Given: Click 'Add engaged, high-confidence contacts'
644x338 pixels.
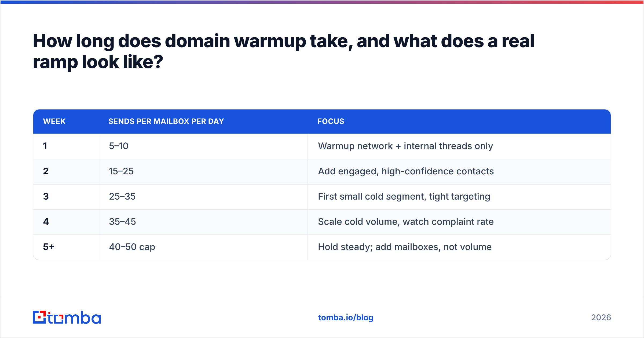Looking at the screenshot, I should (x=406, y=171).
